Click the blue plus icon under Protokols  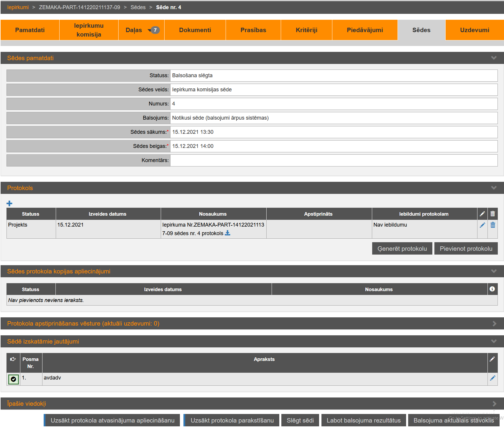(x=9, y=203)
